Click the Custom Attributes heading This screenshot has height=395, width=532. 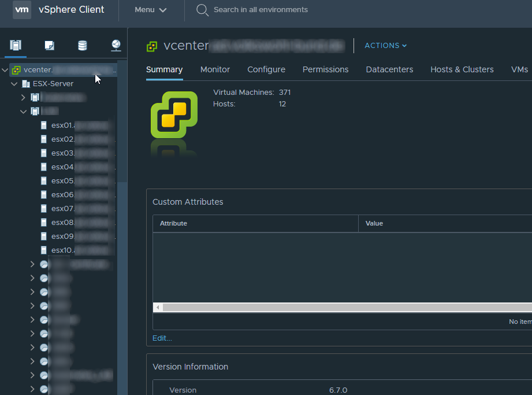(x=188, y=202)
